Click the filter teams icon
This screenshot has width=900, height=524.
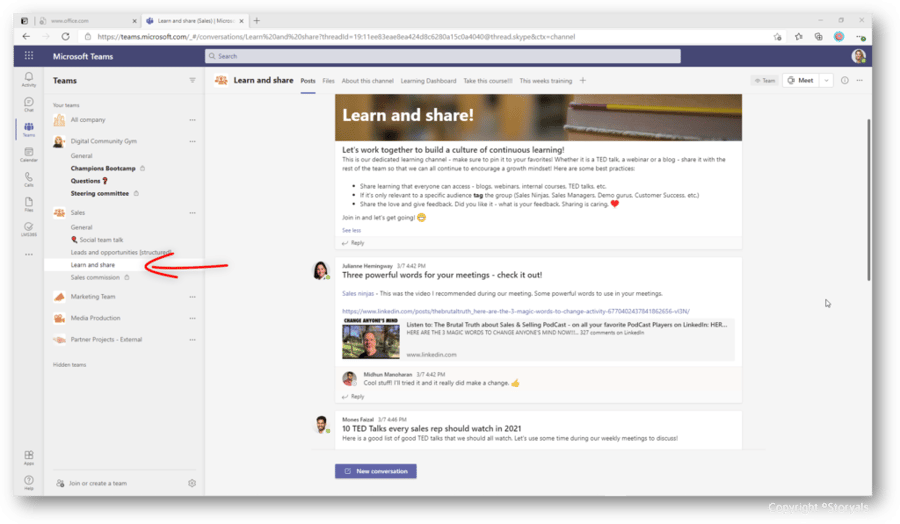pos(192,80)
